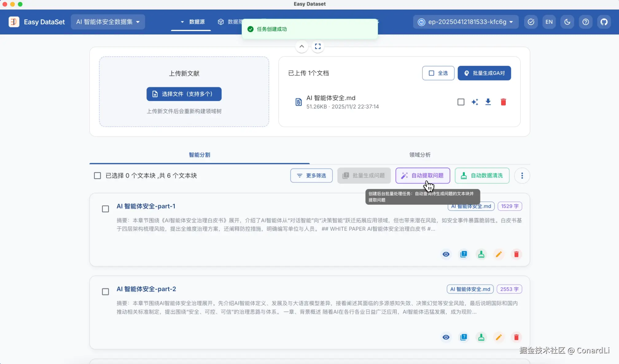
Task: Click the data cleaning broom icon for part-2
Action: 481,337
